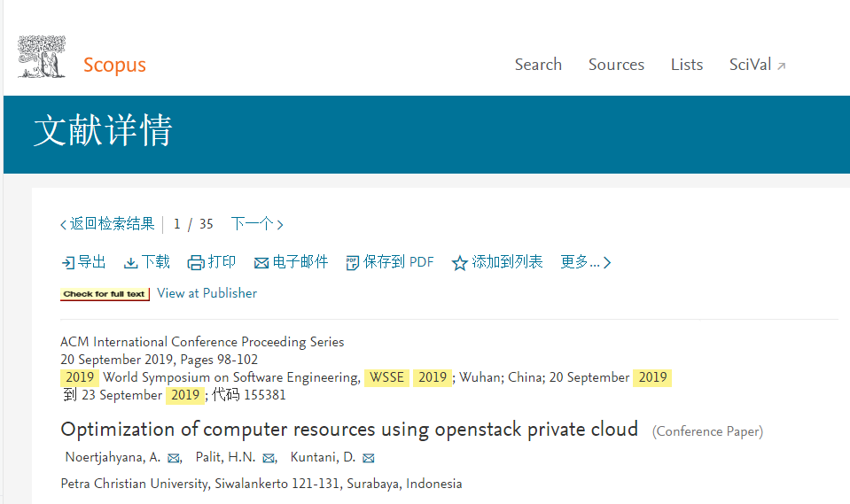Open author Noertjahyana, A. profile
The image size is (850, 504).
pyautogui.click(x=113, y=457)
